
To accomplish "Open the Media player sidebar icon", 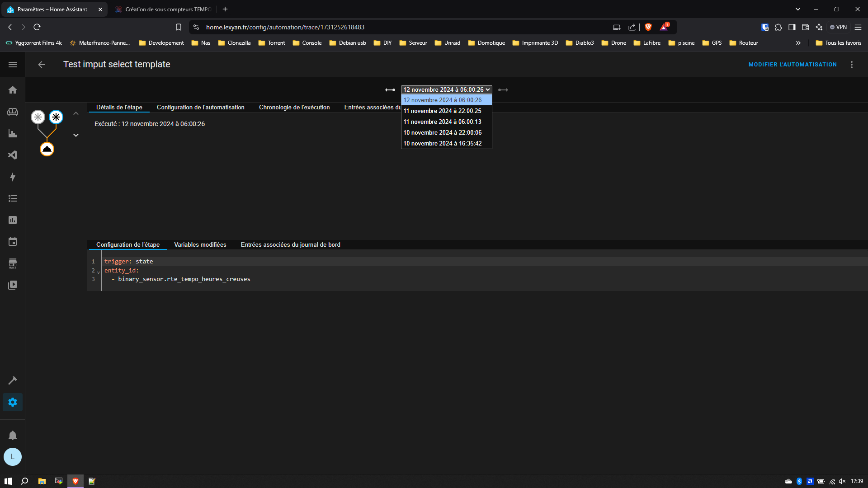I will point(13,285).
